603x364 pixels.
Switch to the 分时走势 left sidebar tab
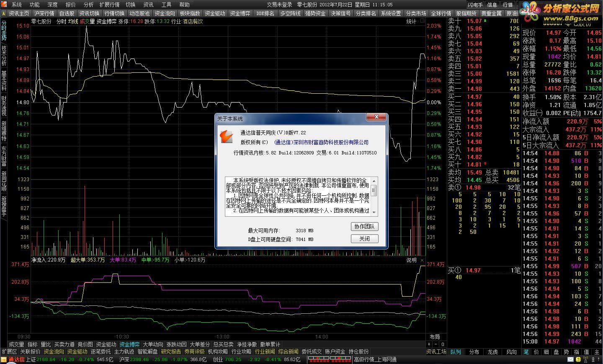point(4,31)
